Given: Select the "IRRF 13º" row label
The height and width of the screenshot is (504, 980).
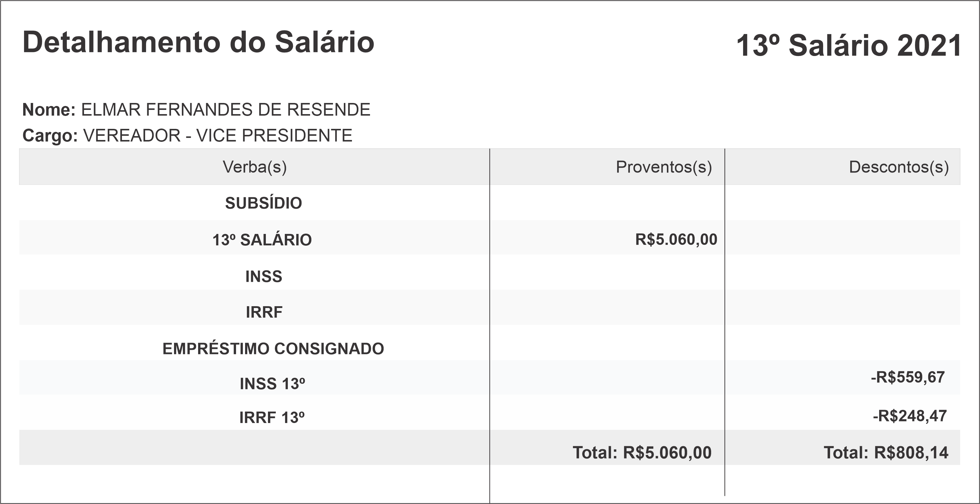Looking at the screenshot, I should 272,418.
